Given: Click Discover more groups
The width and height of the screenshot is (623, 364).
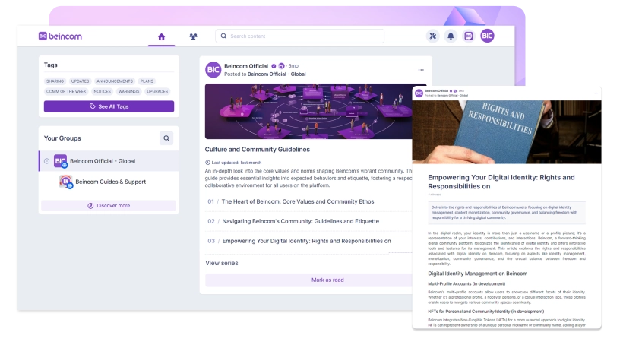Looking at the screenshot, I should (x=109, y=205).
